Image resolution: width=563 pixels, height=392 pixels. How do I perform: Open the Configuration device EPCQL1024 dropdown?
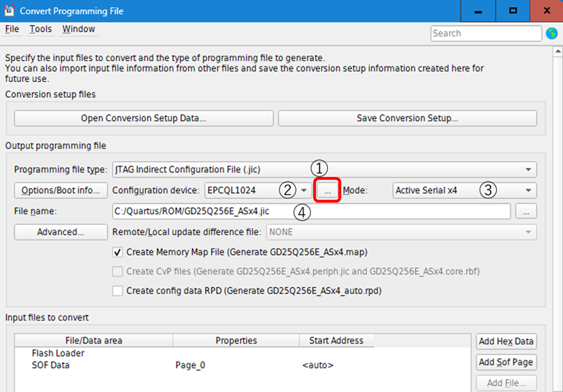tap(258, 190)
